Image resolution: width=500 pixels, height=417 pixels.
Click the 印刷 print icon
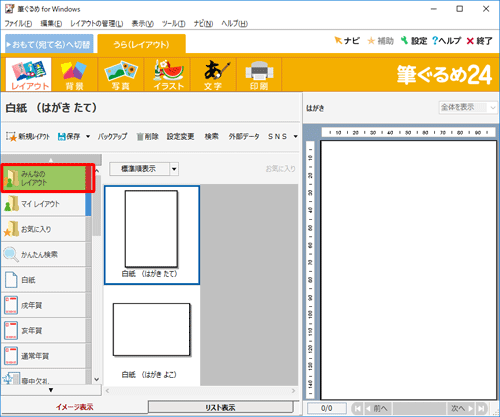click(x=259, y=74)
